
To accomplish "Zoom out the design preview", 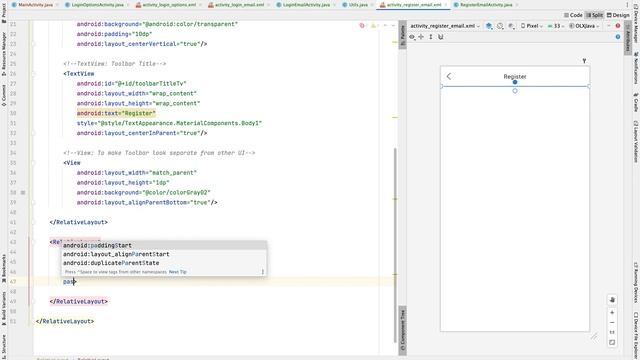I will pyautogui.click(x=612, y=322).
